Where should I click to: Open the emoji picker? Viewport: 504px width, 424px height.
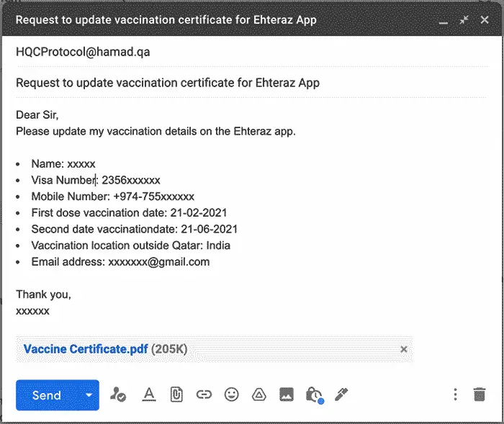(231, 394)
